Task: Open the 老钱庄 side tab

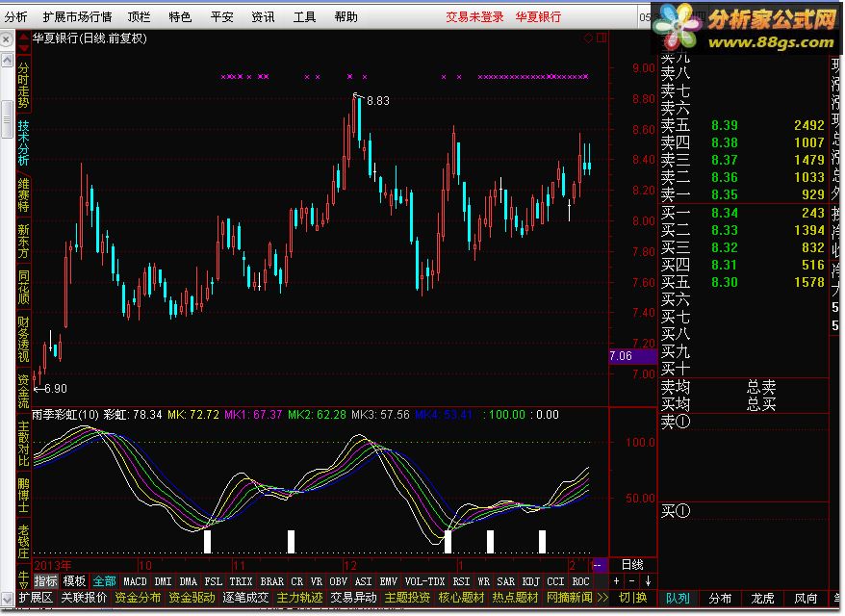Action: [x=23, y=542]
